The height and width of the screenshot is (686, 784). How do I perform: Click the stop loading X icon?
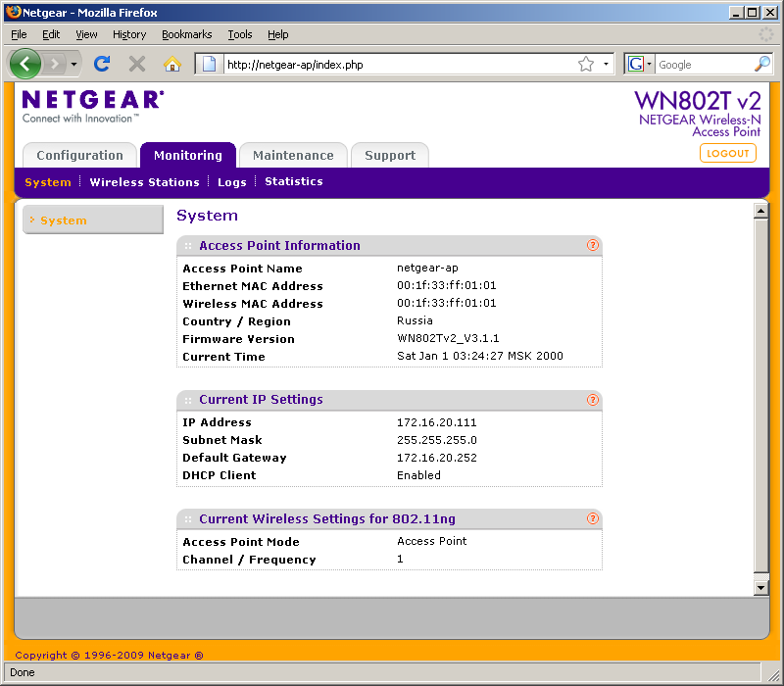[x=137, y=64]
